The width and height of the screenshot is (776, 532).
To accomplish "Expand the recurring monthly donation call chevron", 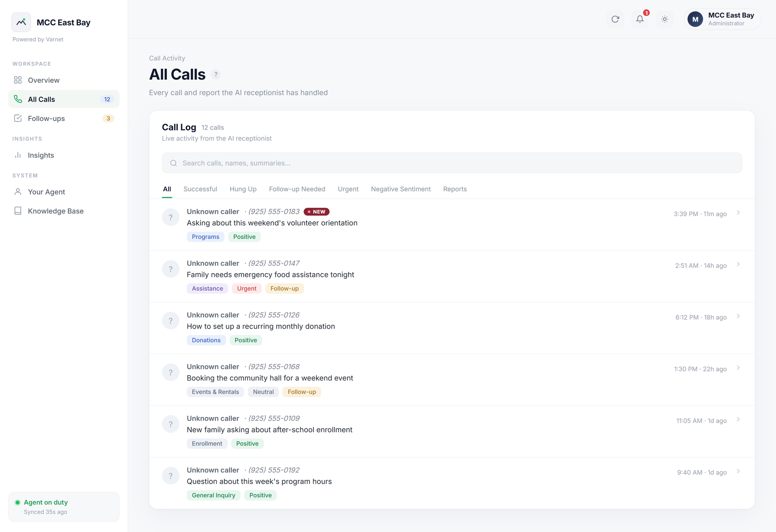I will click(x=738, y=316).
